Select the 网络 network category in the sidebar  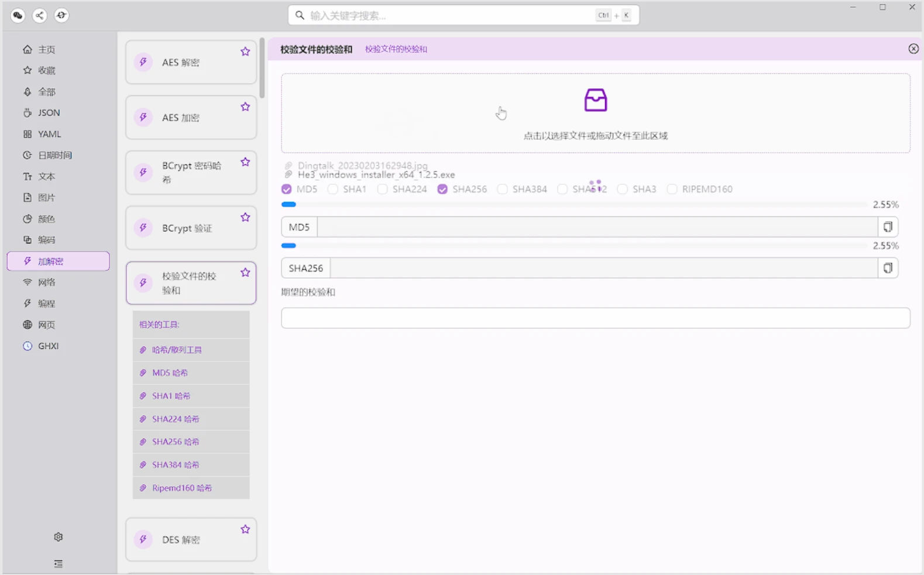58,283
